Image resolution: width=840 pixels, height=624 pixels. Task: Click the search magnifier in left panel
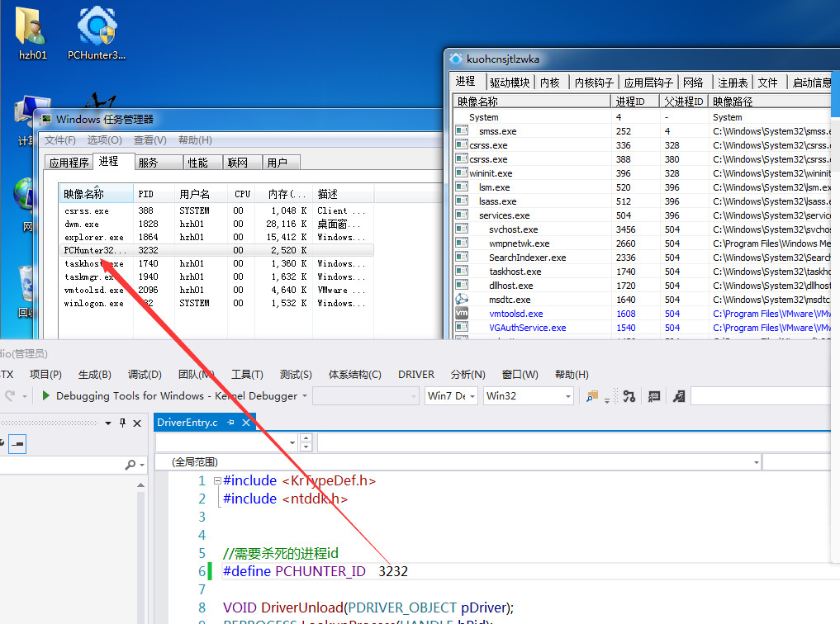pyautogui.click(x=131, y=465)
